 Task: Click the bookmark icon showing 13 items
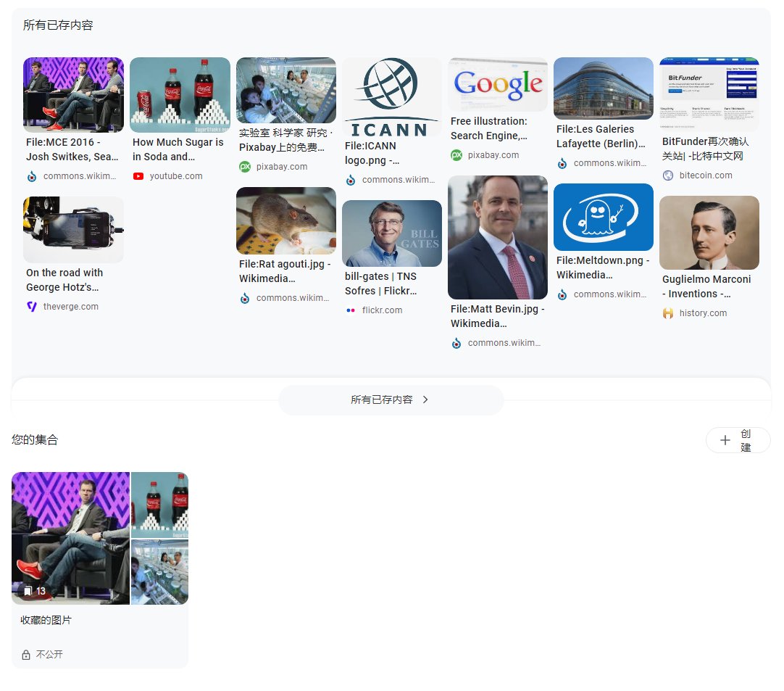[x=28, y=592]
